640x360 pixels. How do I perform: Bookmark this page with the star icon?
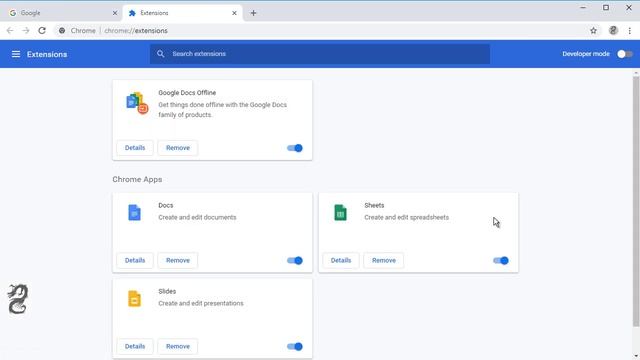coord(593,31)
